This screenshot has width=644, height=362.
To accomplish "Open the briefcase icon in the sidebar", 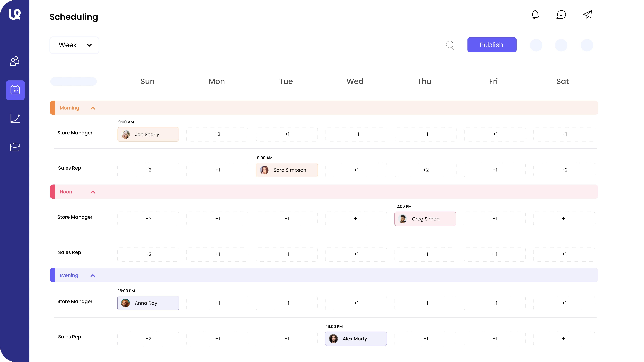I will pos(14,147).
